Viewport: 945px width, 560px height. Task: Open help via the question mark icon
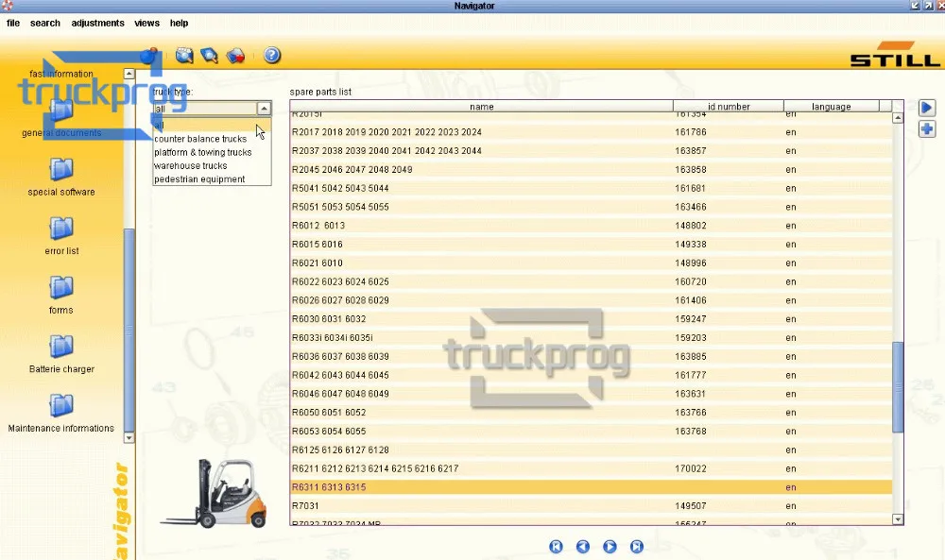(x=272, y=56)
